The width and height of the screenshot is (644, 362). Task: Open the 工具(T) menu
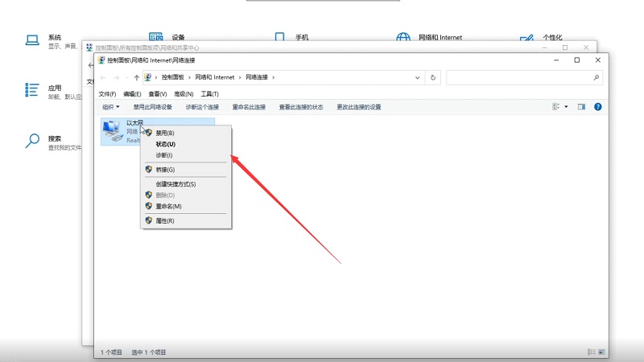(x=209, y=94)
